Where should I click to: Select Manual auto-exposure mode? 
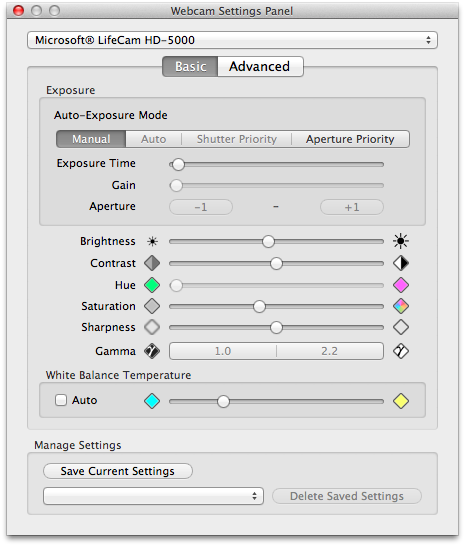pos(91,139)
